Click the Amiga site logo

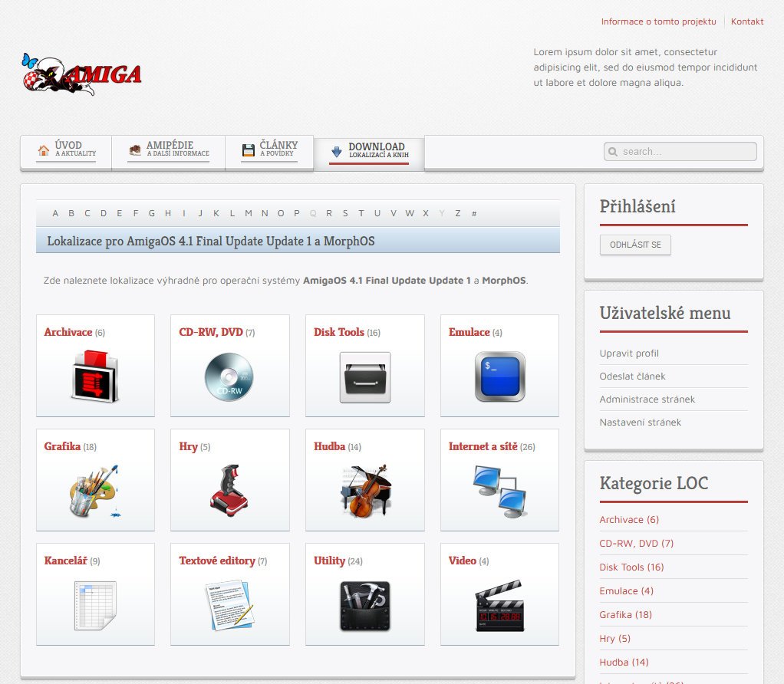81,74
